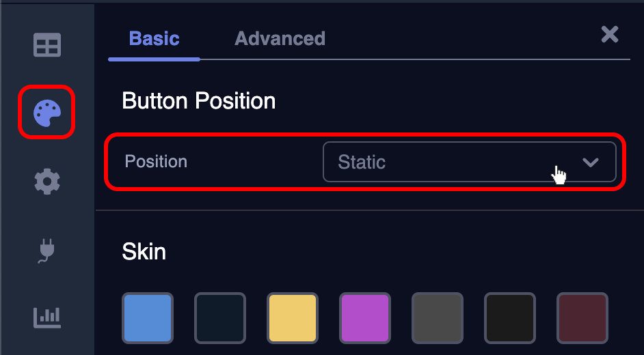Click the Position dropdown chevron arrow
Image resolution: width=644 pixels, height=355 pixels.
tap(590, 162)
